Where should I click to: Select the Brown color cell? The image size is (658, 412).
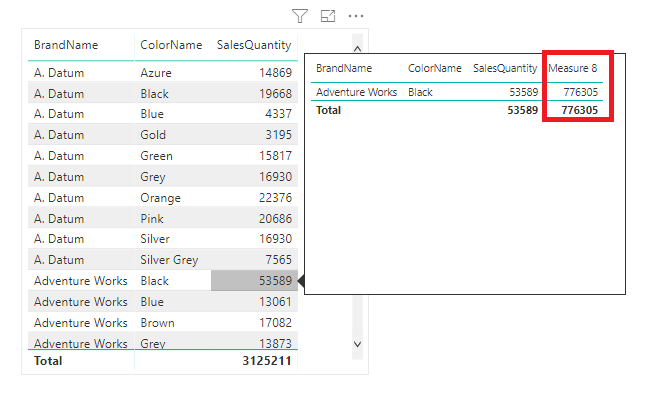coord(157,323)
